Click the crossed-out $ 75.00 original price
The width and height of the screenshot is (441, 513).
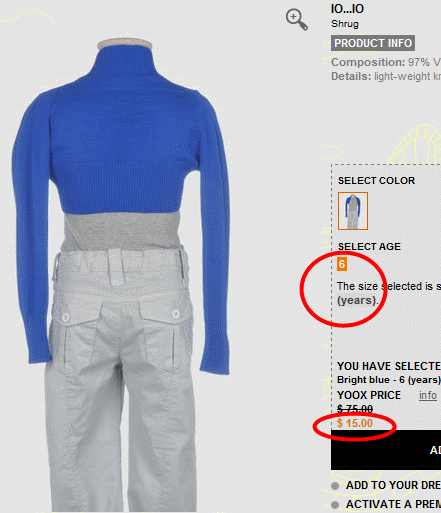pos(355,409)
